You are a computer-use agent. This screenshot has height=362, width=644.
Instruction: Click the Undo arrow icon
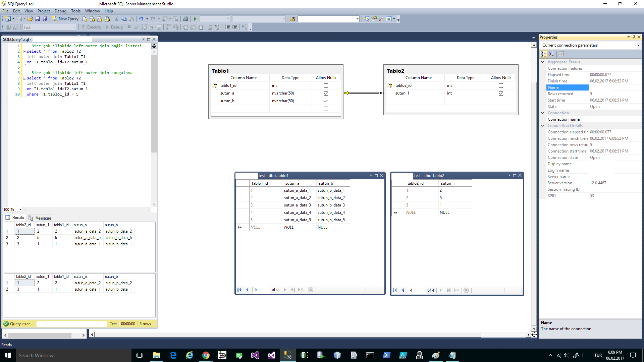(x=141, y=19)
